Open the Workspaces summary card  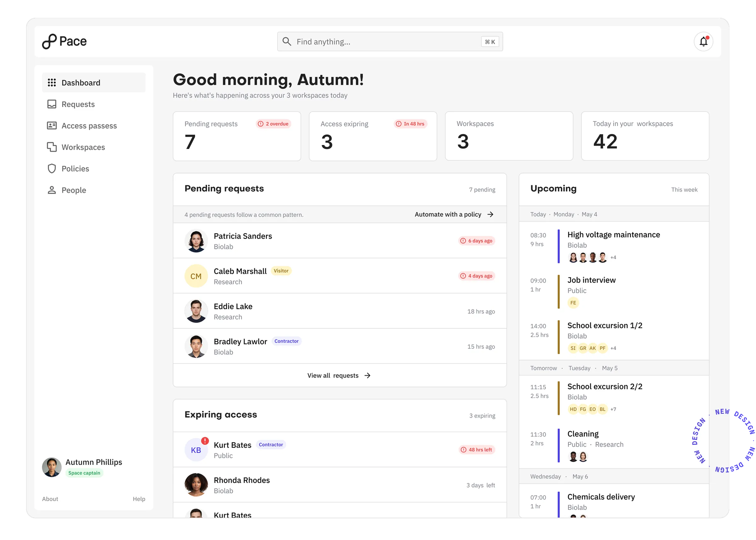[x=509, y=136]
